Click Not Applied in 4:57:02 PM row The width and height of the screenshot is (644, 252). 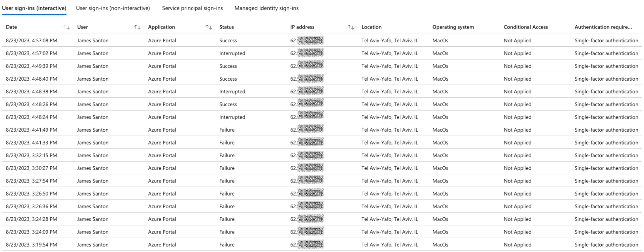click(x=518, y=53)
